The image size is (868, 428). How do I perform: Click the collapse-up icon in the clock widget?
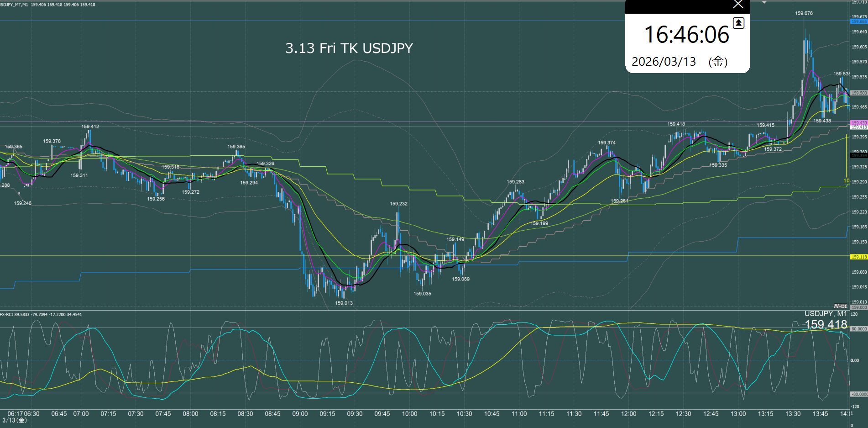(738, 23)
